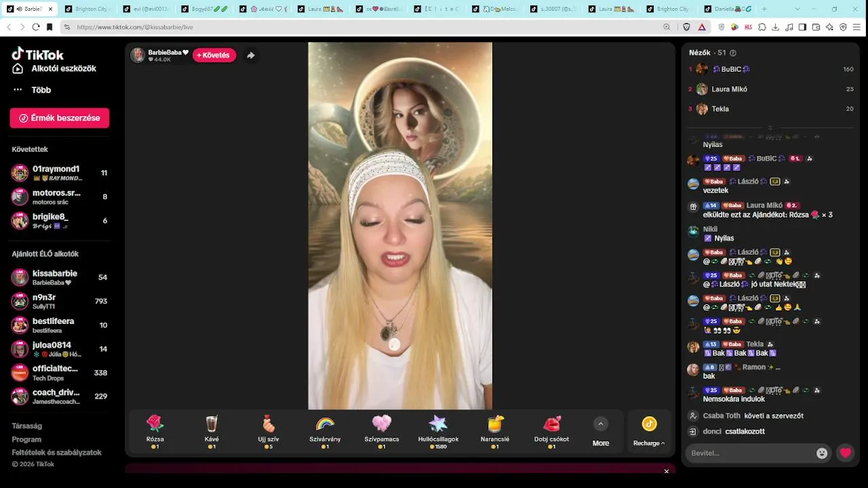Click the browser back arrow
This screenshot has width=868, height=488.
point(9,27)
